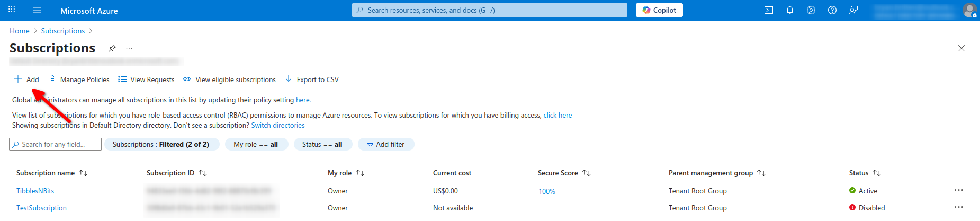980x221 pixels.
Task: Open row menu for TibblesNBits
Action: (x=959, y=190)
